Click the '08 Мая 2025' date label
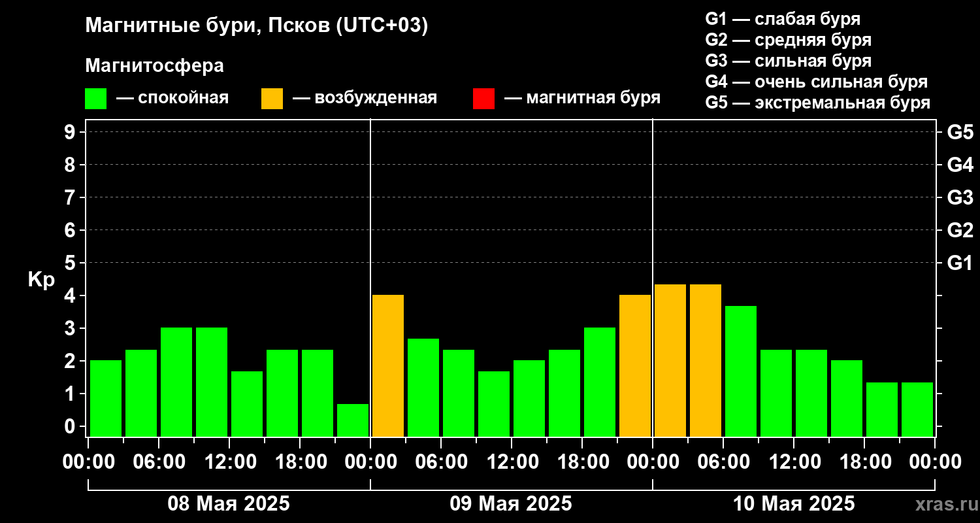Image resolution: width=980 pixels, height=523 pixels. point(229,504)
